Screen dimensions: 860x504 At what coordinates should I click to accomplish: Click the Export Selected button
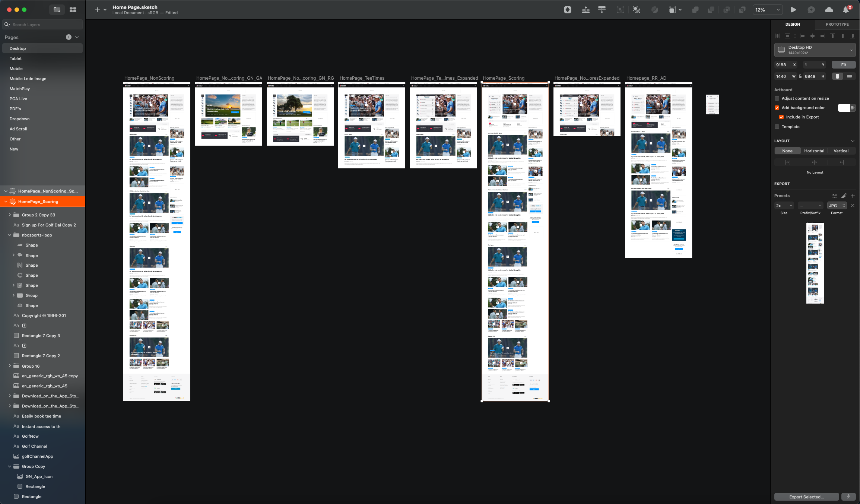(x=806, y=497)
